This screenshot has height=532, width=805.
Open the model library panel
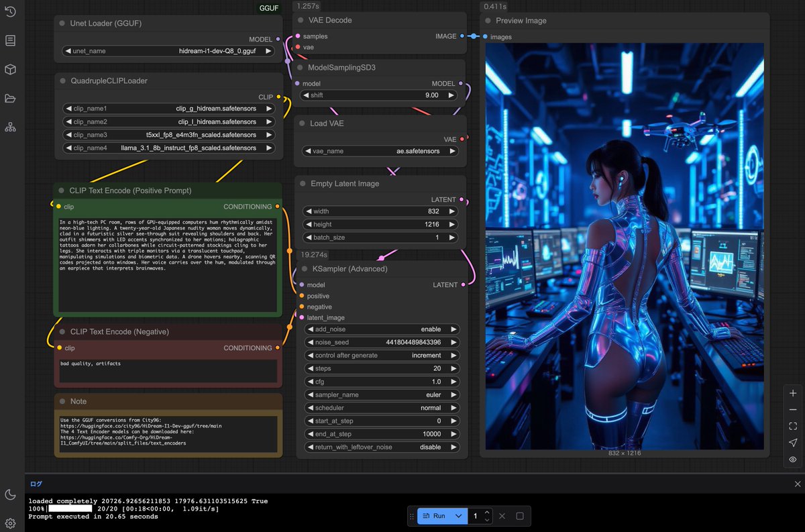coord(10,69)
